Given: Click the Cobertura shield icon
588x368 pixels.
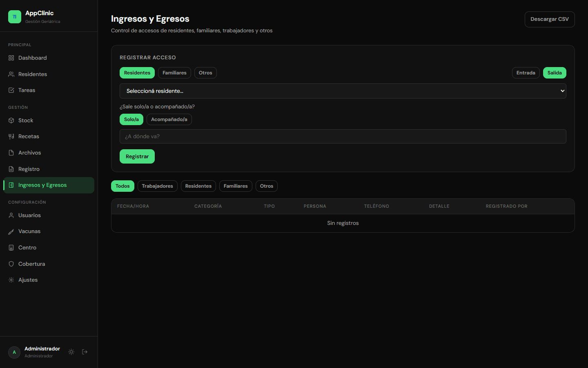Looking at the screenshot, I should pyautogui.click(x=11, y=264).
